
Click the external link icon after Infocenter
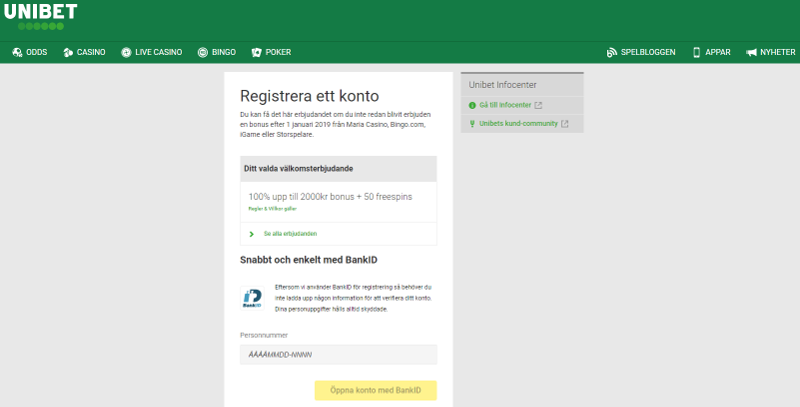pos(538,105)
